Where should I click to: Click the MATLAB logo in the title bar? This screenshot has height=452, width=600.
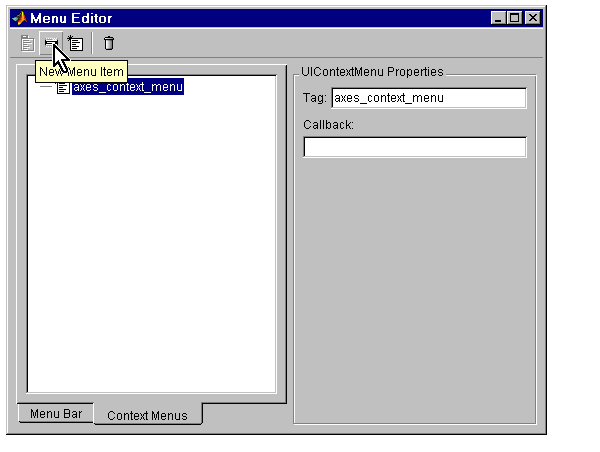(x=19, y=18)
